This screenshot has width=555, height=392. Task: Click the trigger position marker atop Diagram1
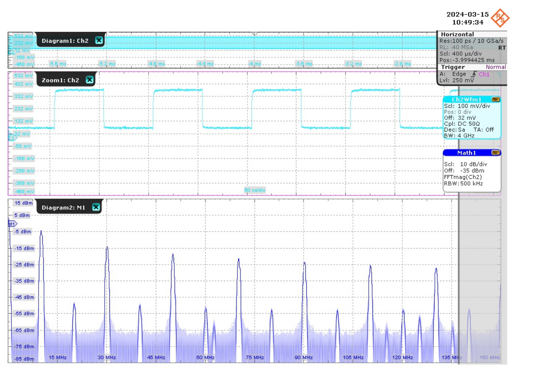pyautogui.click(x=255, y=34)
